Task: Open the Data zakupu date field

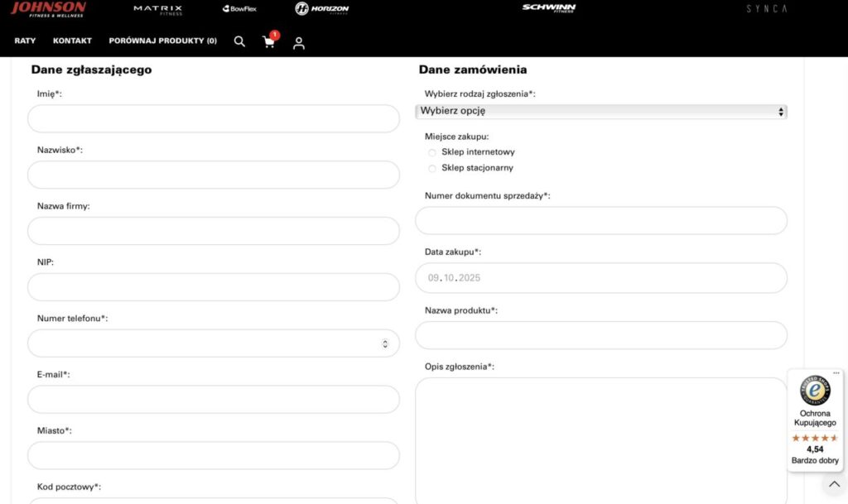Action: pos(601,278)
